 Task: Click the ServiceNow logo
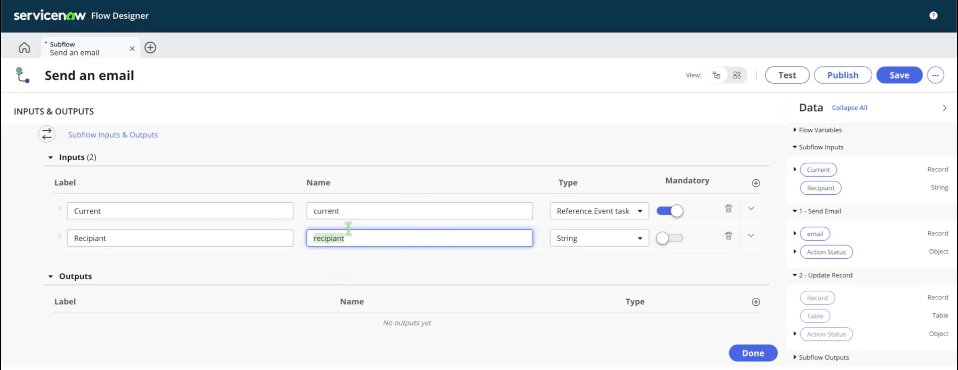point(49,16)
